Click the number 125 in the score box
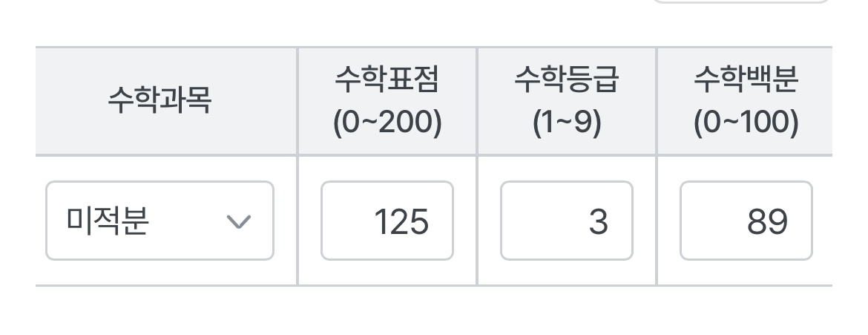This screenshot has width=868, height=335. (401, 221)
